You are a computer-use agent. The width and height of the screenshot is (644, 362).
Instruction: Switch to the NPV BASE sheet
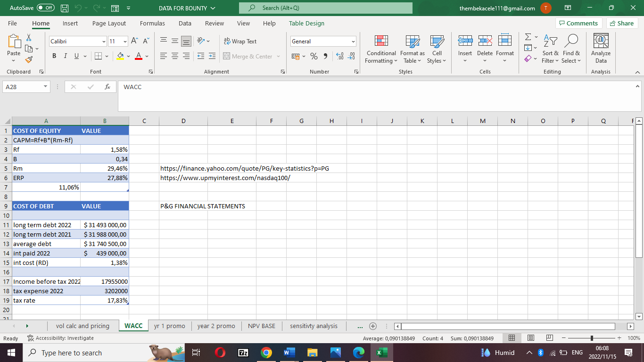pyautogui.click(x=261, y=326)
